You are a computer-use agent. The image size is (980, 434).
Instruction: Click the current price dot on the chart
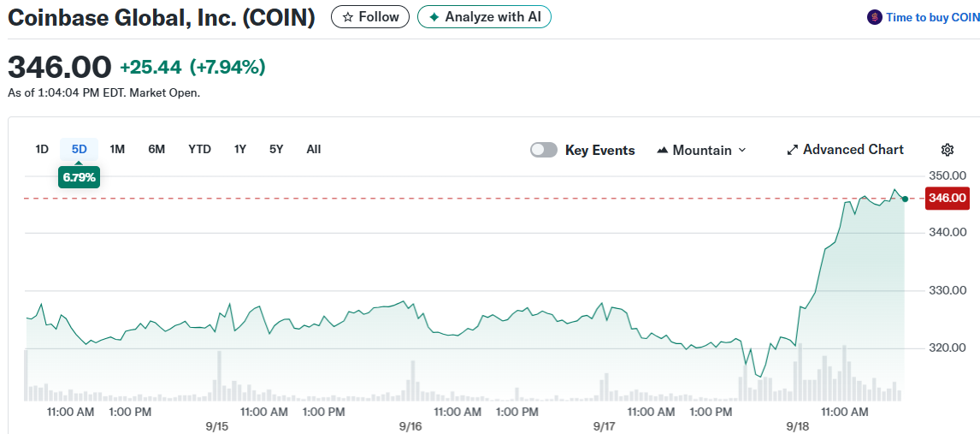point(905,199)
